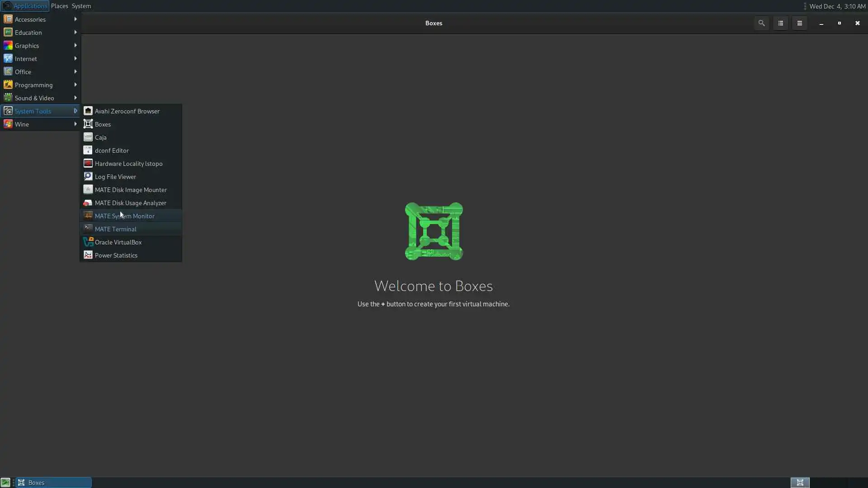
Task: Switch to list view in Boxes header
Action: point(780,23)
